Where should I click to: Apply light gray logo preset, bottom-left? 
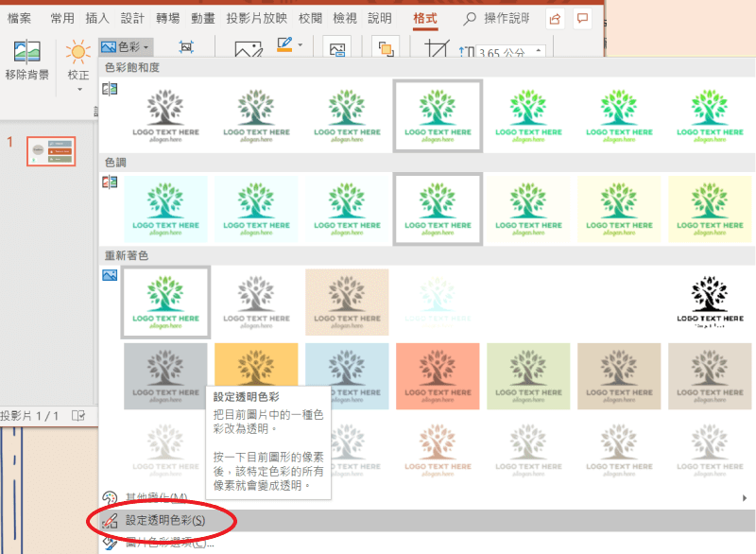[165, 449]
